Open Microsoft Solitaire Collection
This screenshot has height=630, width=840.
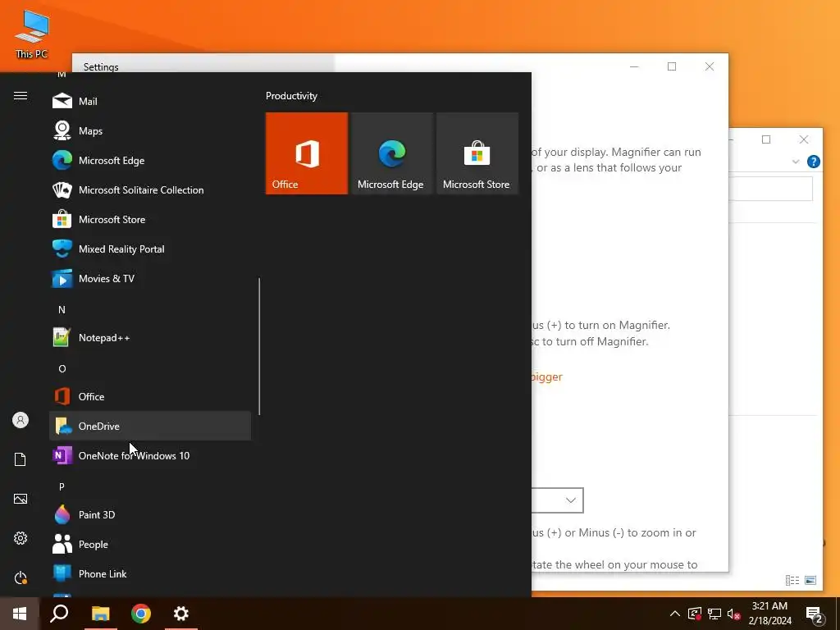point(150,189)
